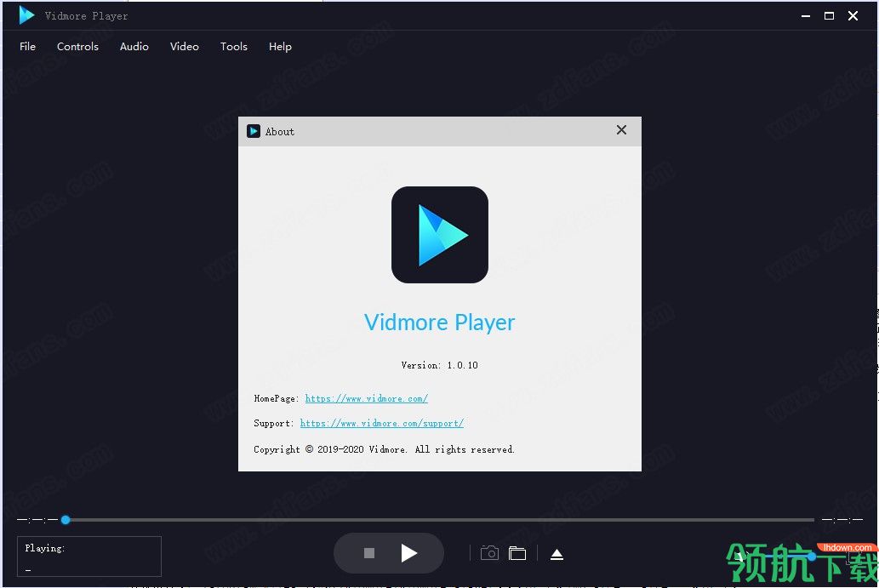Maximize the Vidmore Player window
The height and width of the screenshot is (588, 879).
coord(829,16)
